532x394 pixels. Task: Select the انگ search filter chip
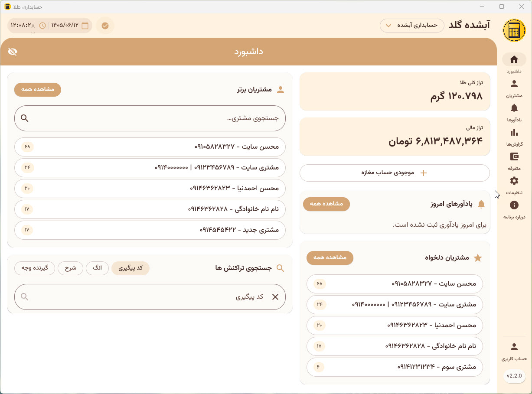pos(98,268)
